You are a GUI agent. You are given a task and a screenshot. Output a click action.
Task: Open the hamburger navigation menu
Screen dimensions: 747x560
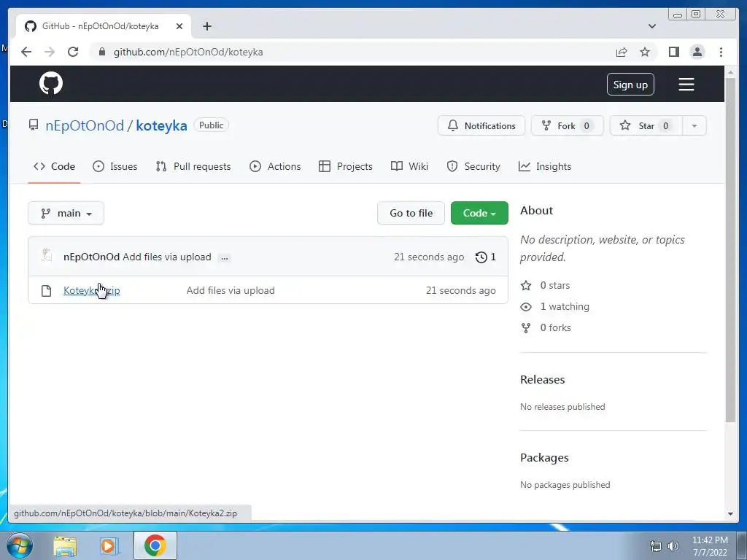(686, 85)
